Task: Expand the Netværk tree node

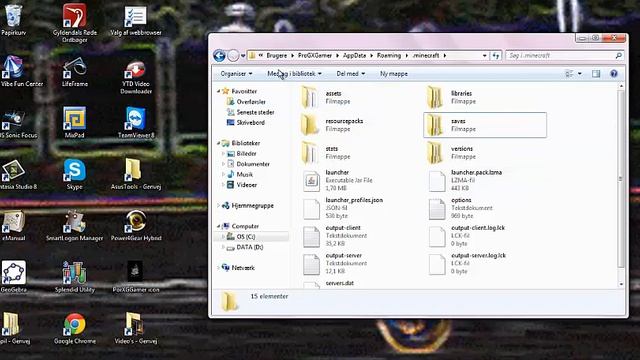Action: click(x=219, y=268)
